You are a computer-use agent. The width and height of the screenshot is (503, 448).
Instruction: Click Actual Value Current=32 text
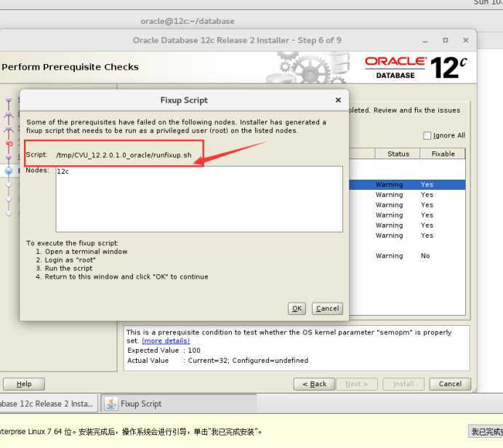tap(218, 361)
